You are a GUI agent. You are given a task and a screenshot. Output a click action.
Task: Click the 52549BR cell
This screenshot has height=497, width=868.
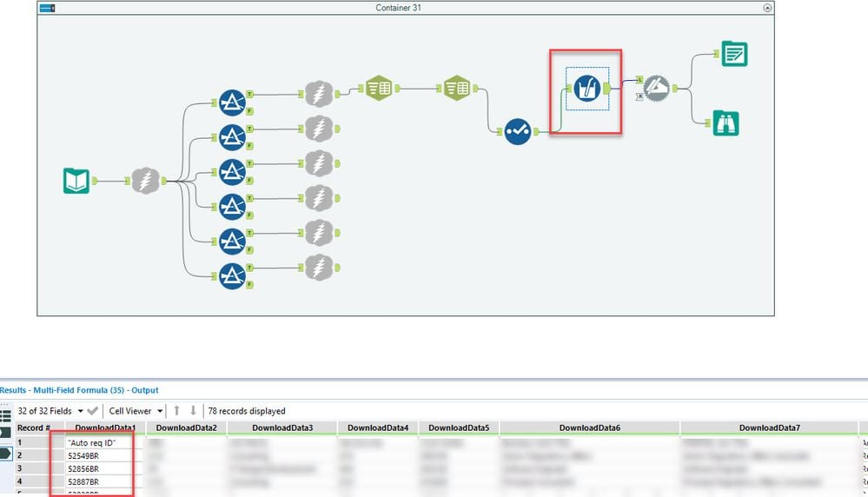coord(105,455)
